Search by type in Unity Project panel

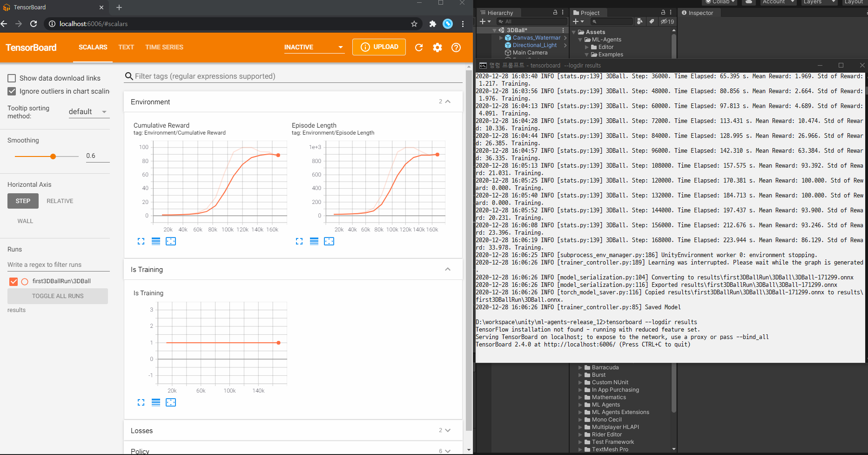pos(640,21)
